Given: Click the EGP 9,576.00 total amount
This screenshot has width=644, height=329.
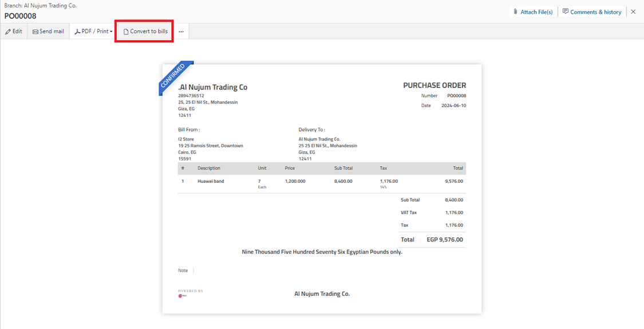Looking at the screenshot, I should click(445, 240).
